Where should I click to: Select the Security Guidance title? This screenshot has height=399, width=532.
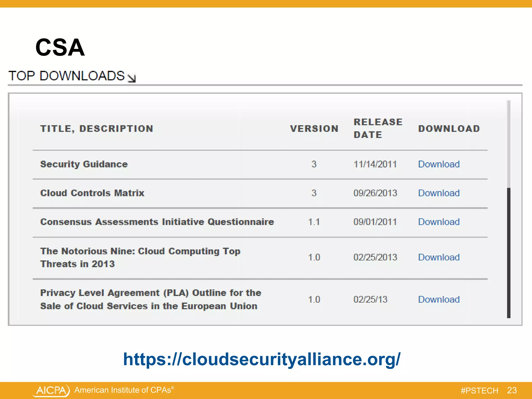tap(84, 164)
